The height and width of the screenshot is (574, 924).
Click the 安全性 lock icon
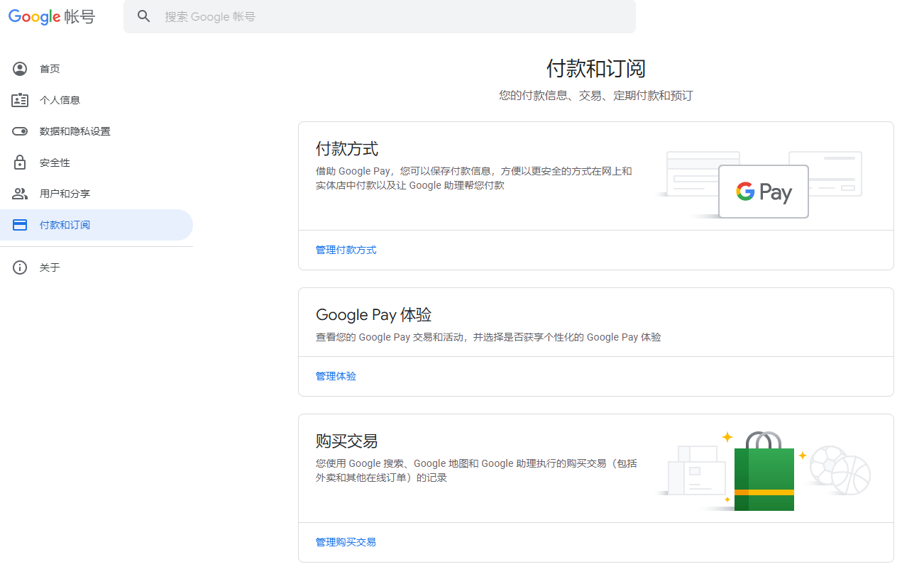[x=20, y=162]
